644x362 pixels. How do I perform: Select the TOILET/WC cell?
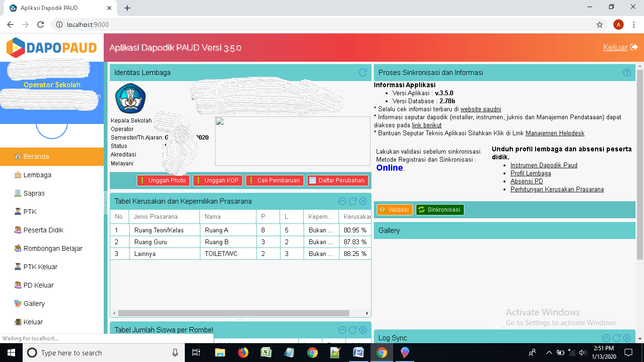pos(228,254)
